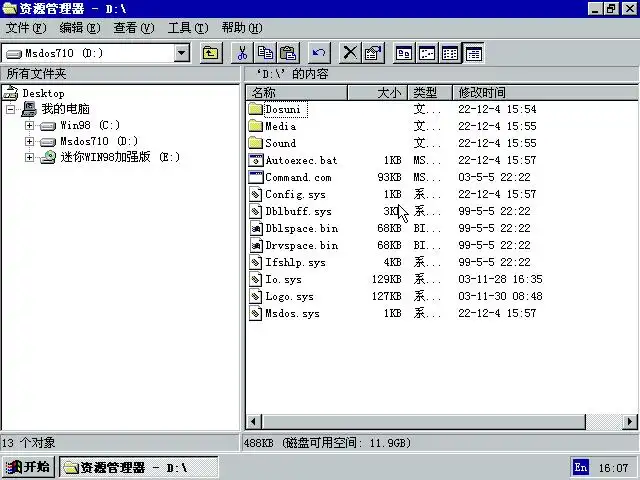Image resolution: width=640 pixels, height=480 pixels.
Task: Open the 文件(F) menu
Action: point(26,28)
